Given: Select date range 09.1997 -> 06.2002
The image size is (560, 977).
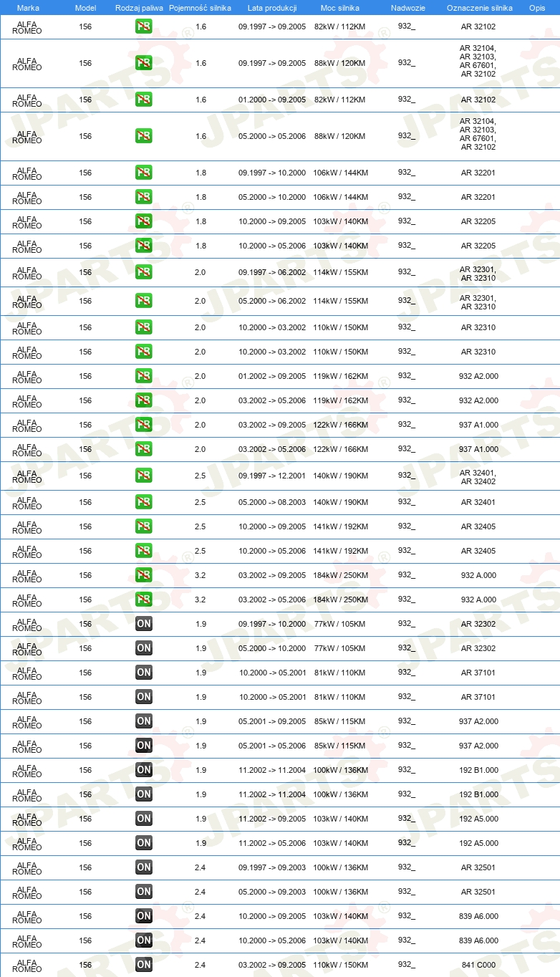Looking at the screenshot, I should 272,272.
